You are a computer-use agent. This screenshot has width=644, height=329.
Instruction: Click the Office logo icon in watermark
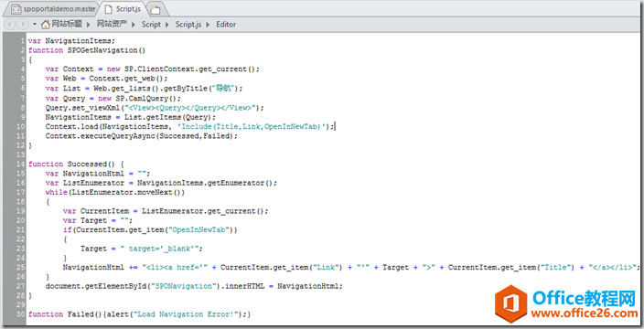511,304
